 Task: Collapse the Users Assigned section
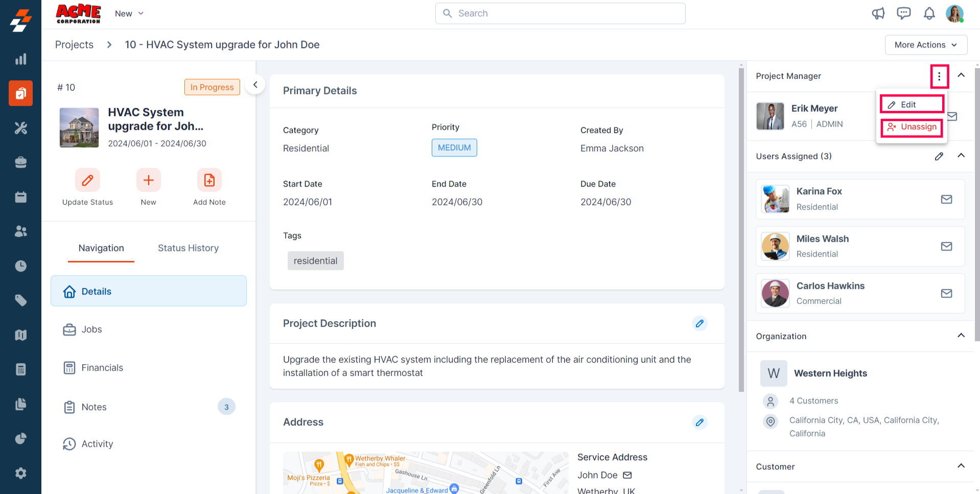click(961, 155)
